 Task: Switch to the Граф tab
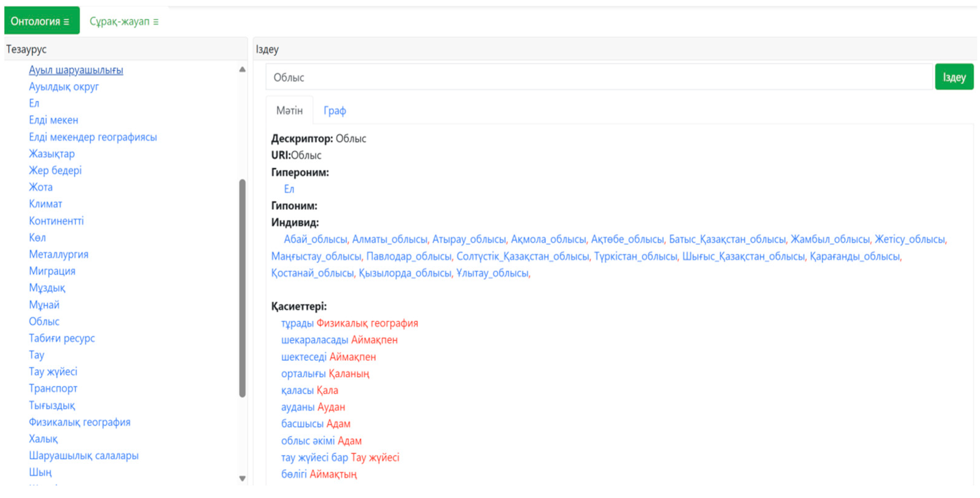(x=334, y=111)
